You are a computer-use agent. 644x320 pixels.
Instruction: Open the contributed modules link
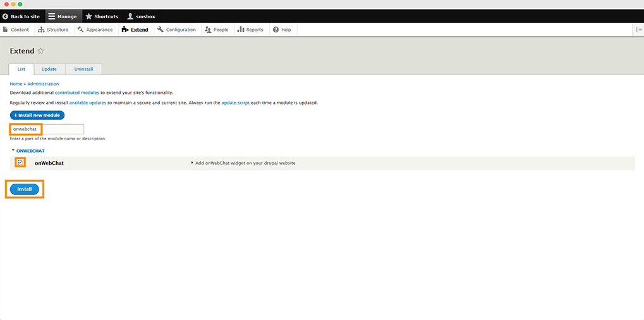tap(76, 93)
